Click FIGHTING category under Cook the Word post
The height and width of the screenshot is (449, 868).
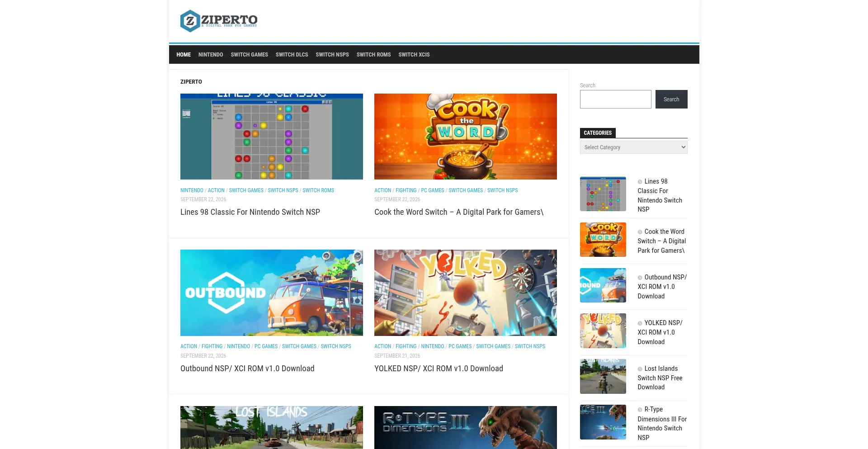[x=406, y=190]
